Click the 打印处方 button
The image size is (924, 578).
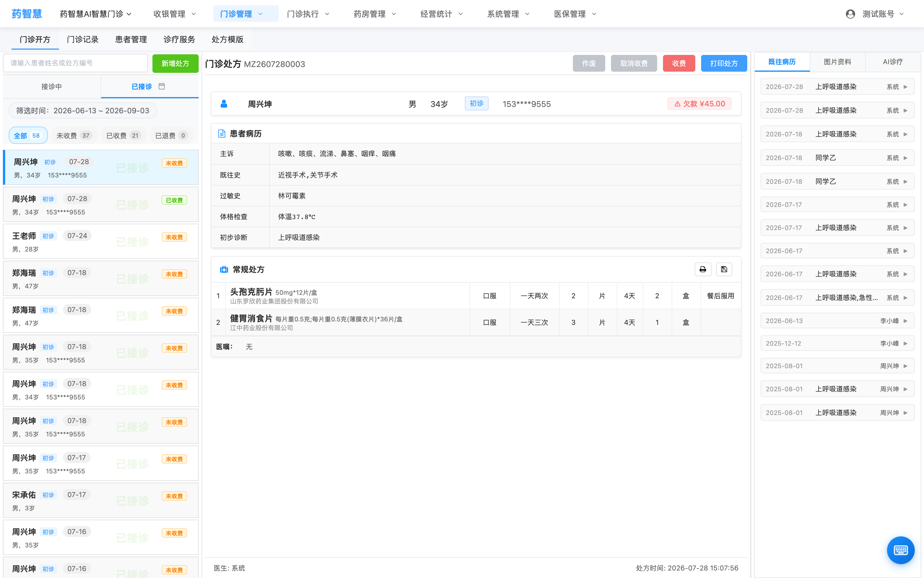(724, 64)
